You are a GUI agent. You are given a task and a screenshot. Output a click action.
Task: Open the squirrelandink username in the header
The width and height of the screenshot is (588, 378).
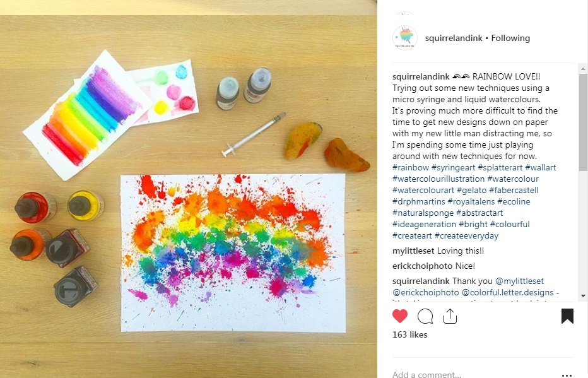pyautogui.click(x=454, y=38)
